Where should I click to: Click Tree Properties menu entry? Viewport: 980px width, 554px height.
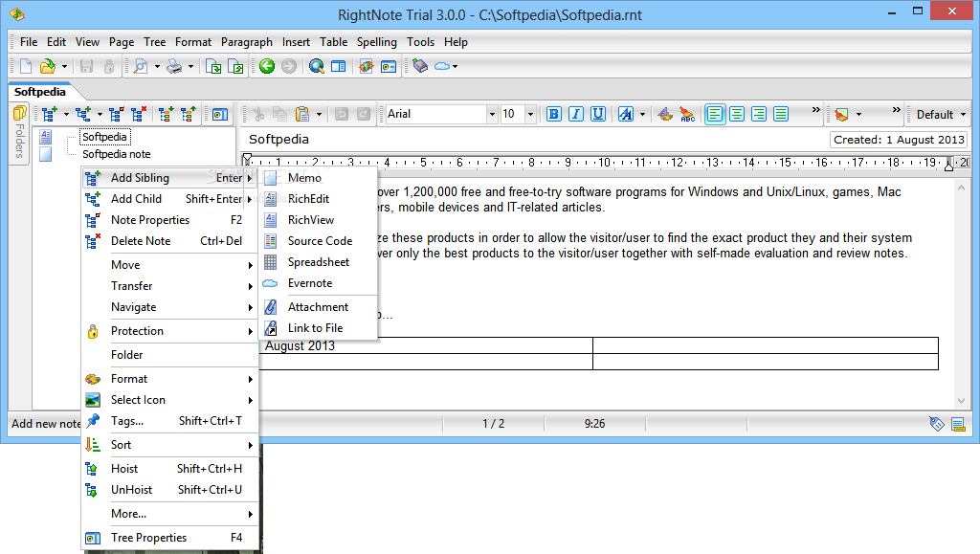point(170,538)
